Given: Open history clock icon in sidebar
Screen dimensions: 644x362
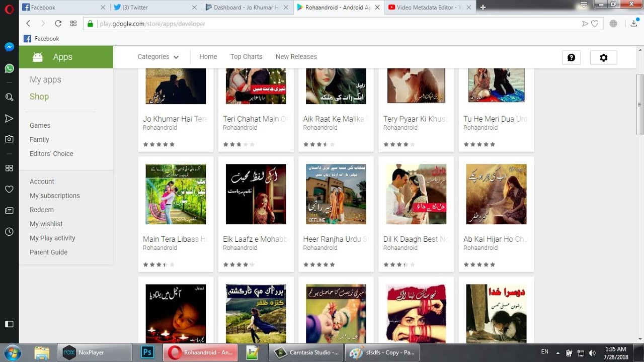Looking at the screenshot, I should point(9,232).
